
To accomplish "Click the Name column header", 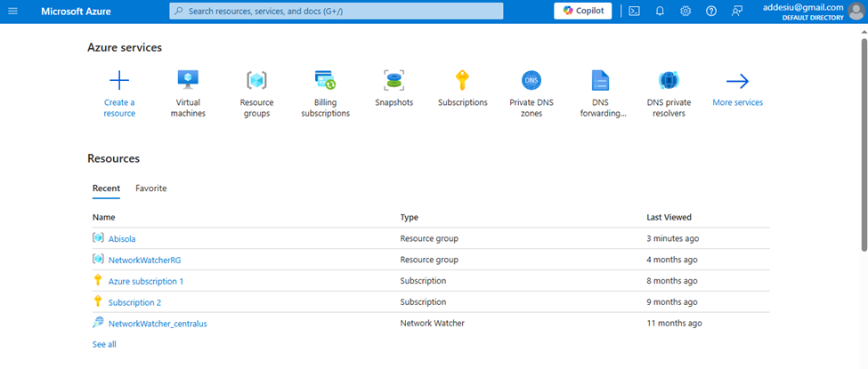I will [103, 218].
